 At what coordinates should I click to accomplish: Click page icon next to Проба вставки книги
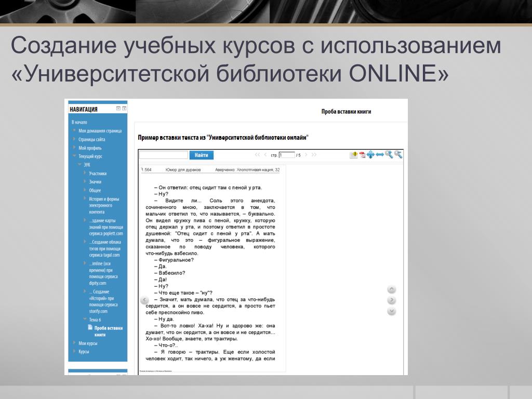[90, 327]
